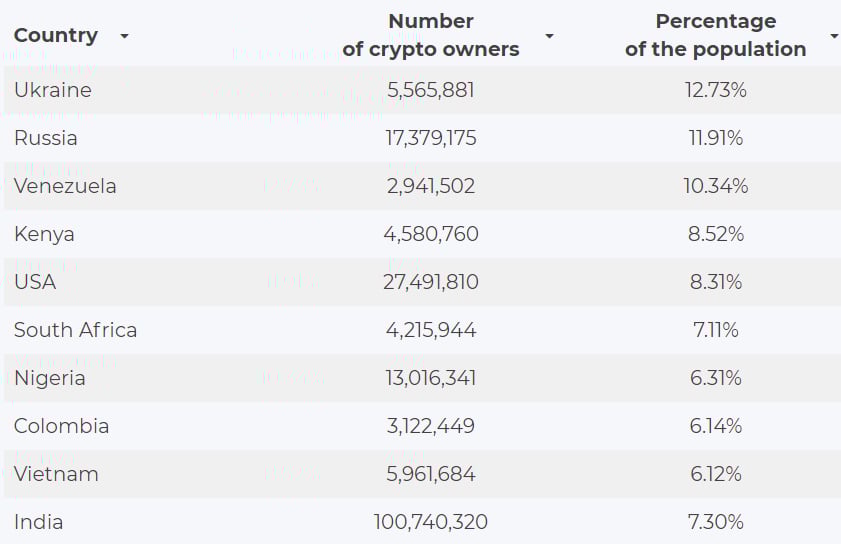Select the South Africa country cell

click(x=75, y=330)
